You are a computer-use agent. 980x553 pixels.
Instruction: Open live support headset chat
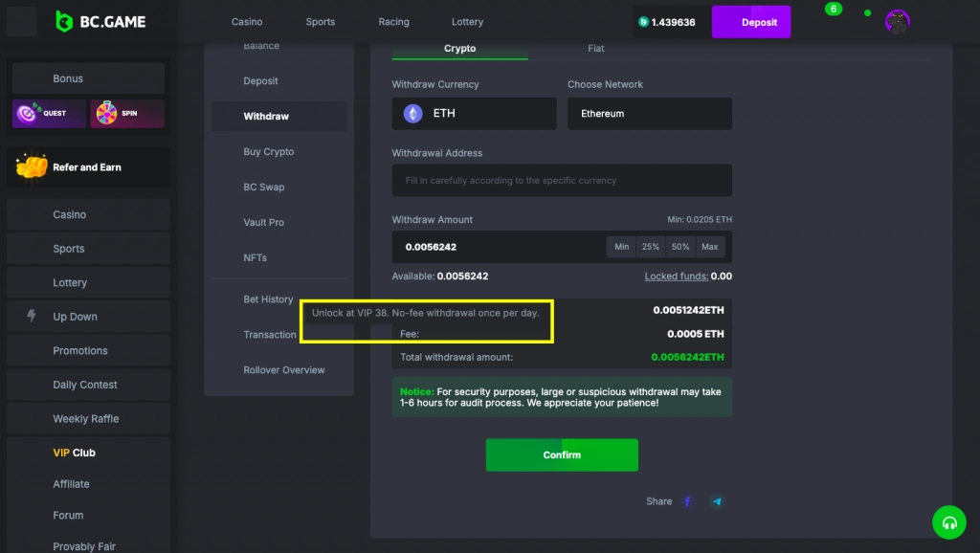948,522
